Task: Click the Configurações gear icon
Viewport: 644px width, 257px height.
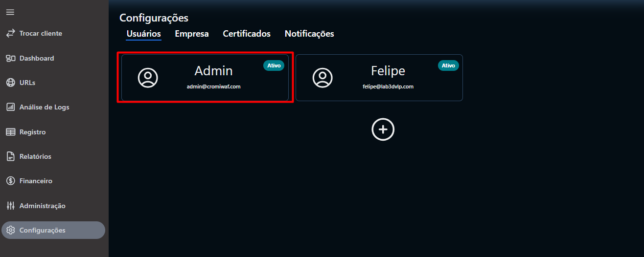Action: click(x=10, y=230)
